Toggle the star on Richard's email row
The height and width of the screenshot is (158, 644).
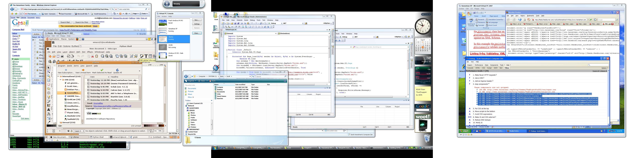[37, 58]
